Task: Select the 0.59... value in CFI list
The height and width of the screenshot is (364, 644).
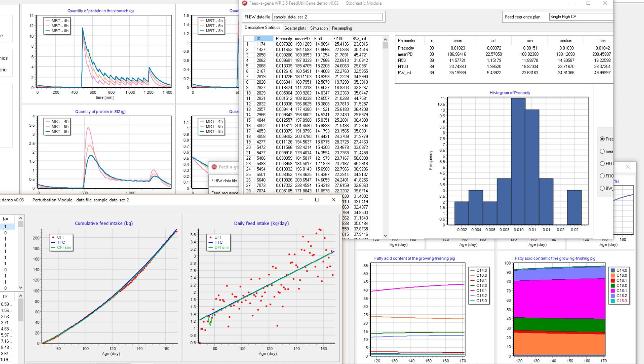Action: pyautogui.click(x=6, y=304)
